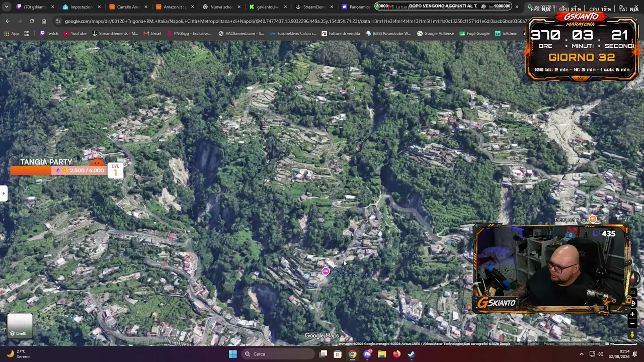
Task: Zoom in on the map
Action: click(632, 314)
